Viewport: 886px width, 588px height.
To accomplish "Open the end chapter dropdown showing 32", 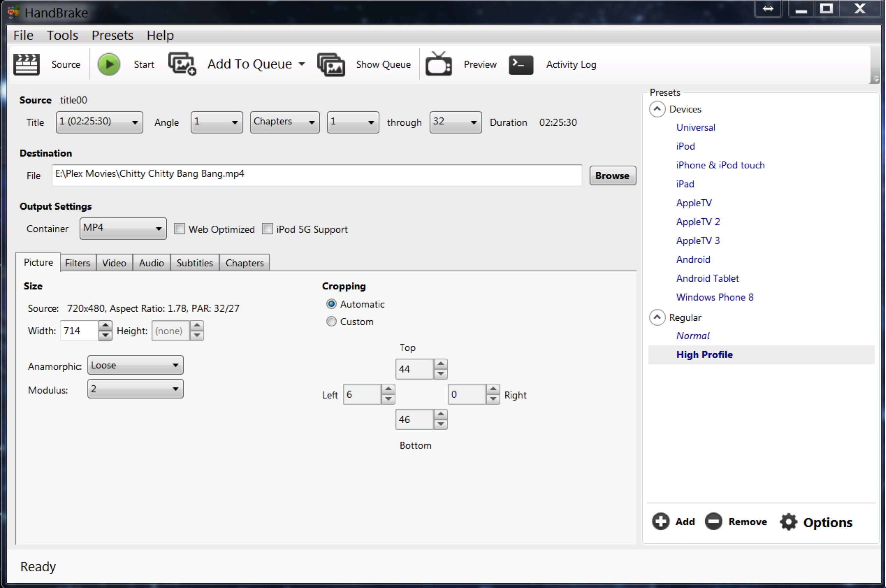I will (455, 122).
